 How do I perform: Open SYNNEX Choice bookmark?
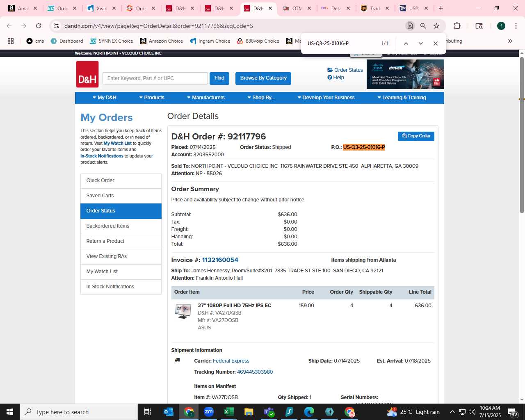pyautogui.click(x=111, y=41)
